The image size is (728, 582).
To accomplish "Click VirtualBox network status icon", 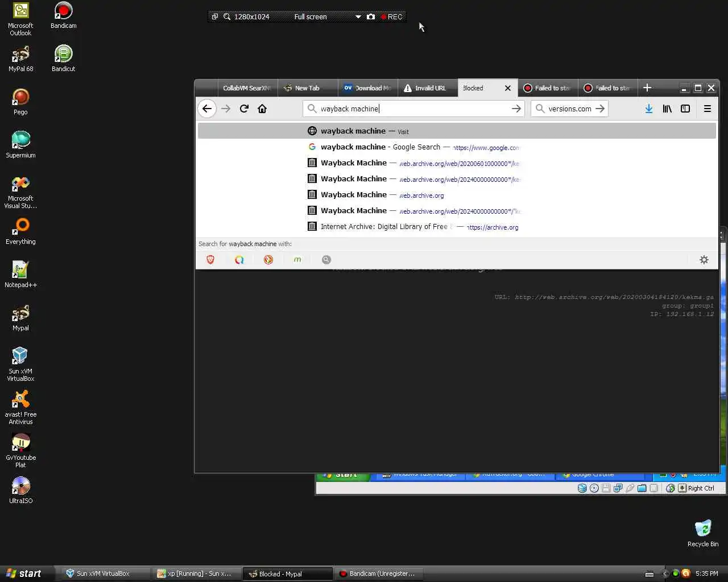I will (618, 488).
